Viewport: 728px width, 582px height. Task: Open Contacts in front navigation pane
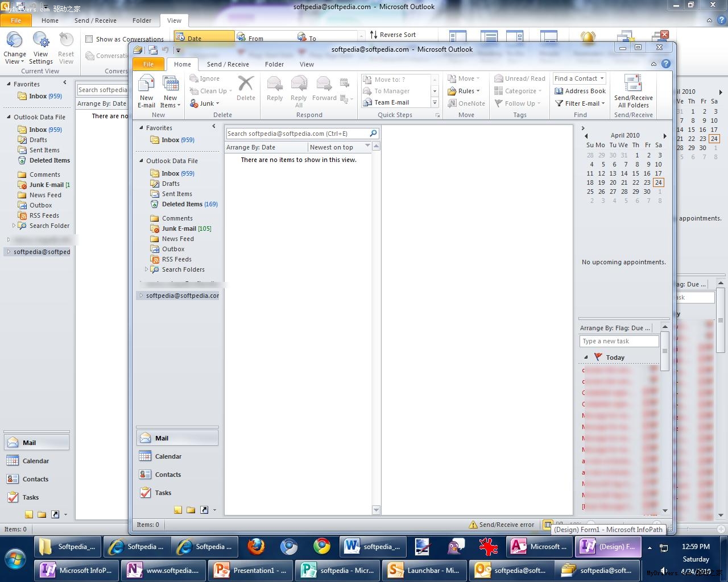point(168,475)
